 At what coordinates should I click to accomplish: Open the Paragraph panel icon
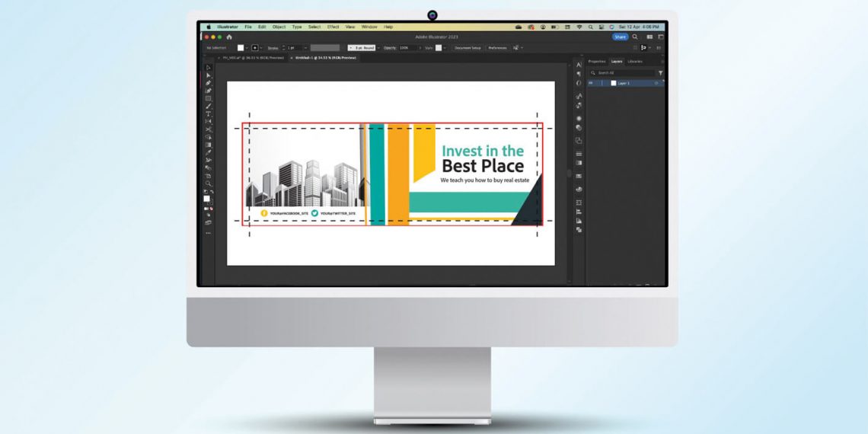click(579, 74)
